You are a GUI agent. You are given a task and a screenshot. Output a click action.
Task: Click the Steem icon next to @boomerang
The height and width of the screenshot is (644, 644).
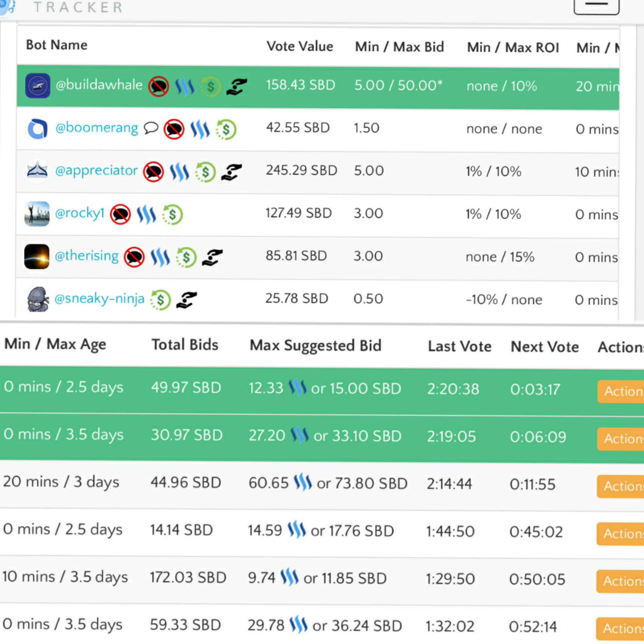[200, 129]
